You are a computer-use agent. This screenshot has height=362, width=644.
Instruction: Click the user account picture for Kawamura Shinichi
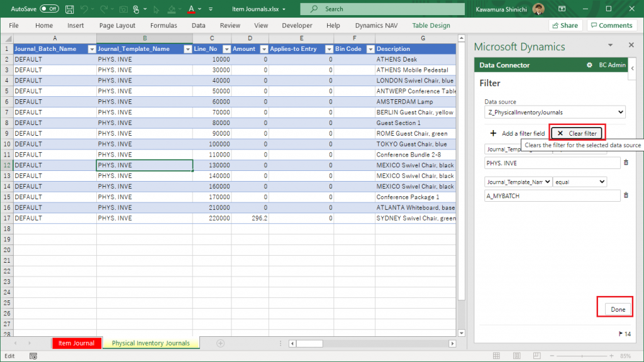[x=538, y=9]
